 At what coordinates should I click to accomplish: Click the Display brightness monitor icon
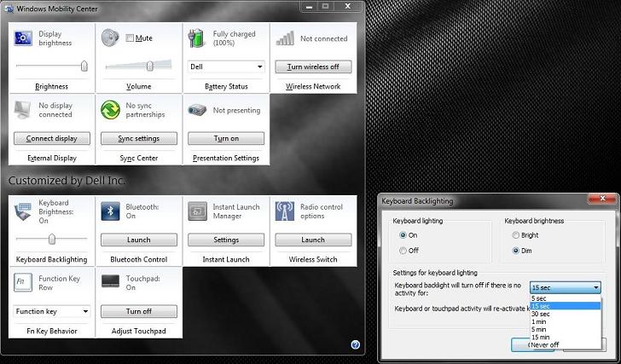(x=24, y=38)
